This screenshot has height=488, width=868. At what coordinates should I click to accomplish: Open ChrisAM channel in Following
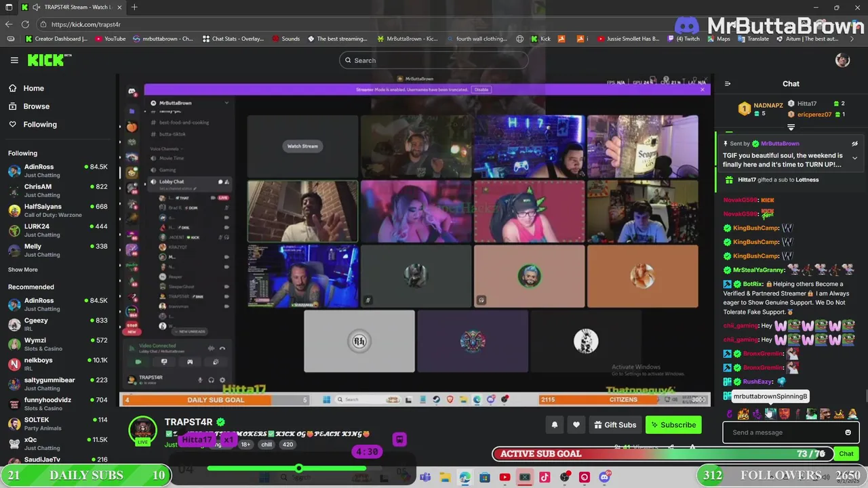click(x=58, y=190)
